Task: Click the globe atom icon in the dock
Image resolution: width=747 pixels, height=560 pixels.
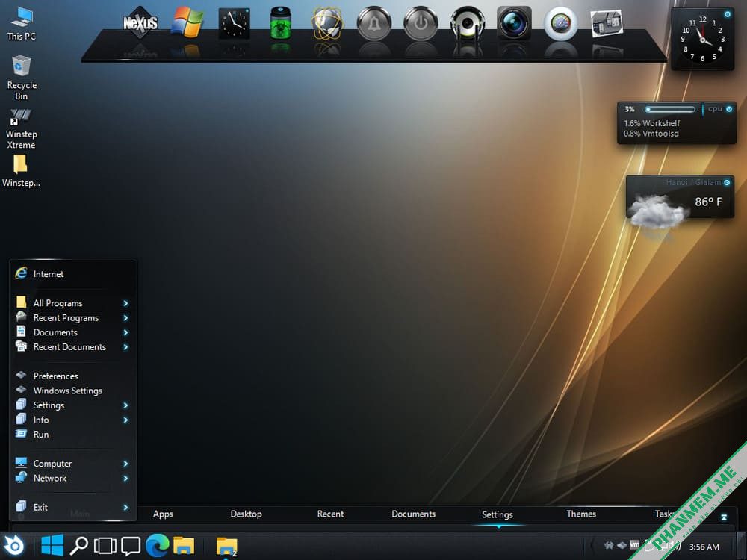Action: tap(327, 23)
